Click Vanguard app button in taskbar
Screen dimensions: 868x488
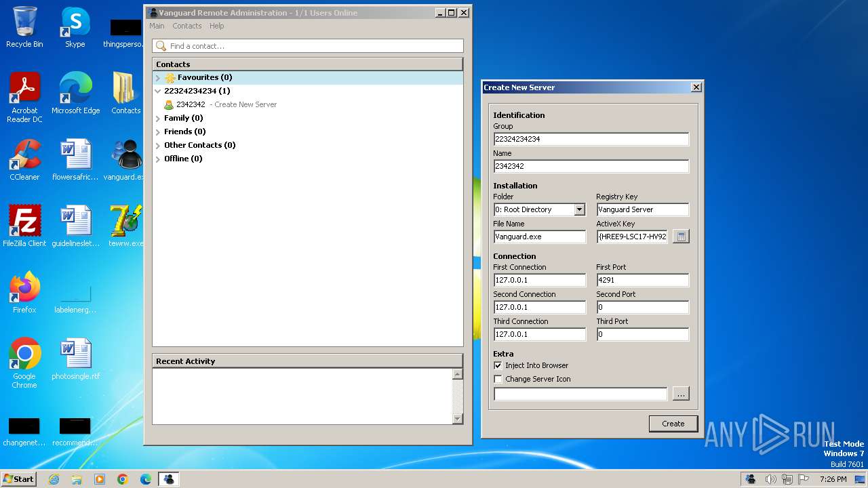click(169, 479)
